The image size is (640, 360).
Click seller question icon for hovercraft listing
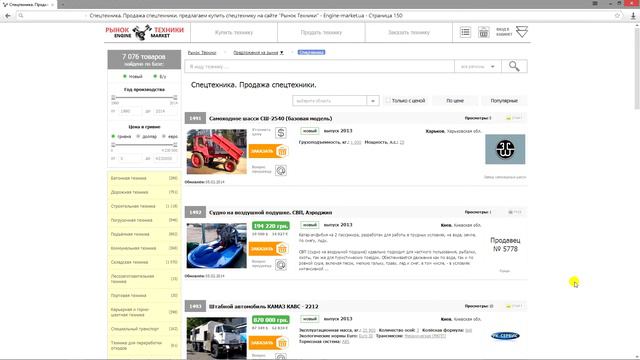[x=280, y=265]
